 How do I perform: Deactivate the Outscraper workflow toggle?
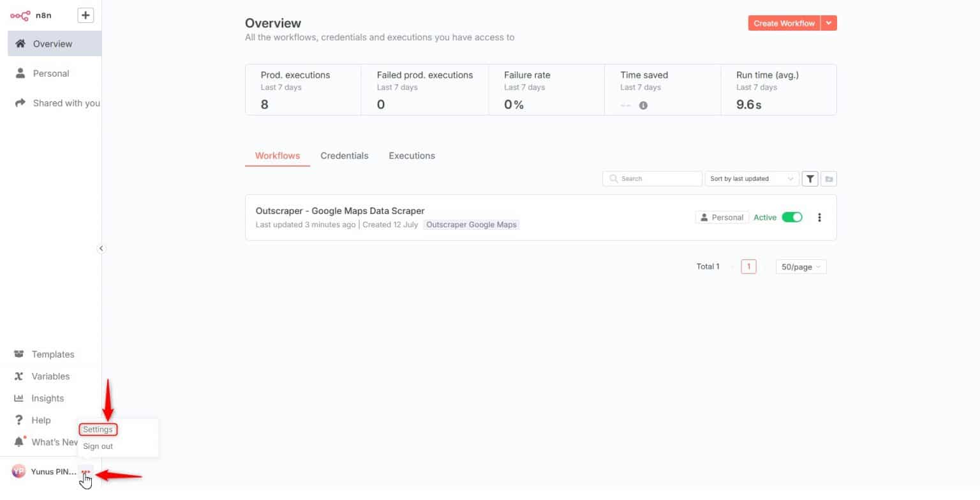(792, 217)
